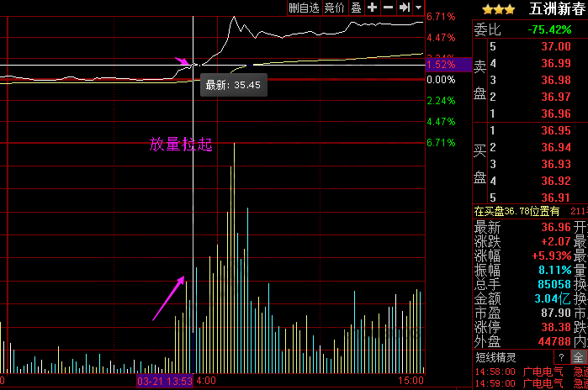Click the 03-21 13:53 time axis marker
Image resolution: width=588 pixels, height=390 pixels.
(x=166, y=381)
